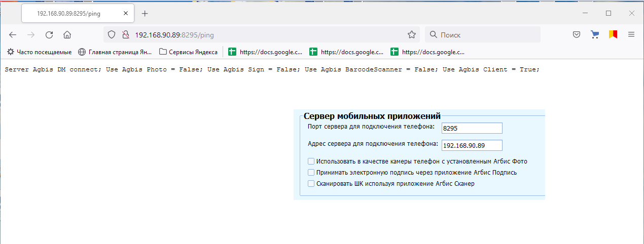Screen dimensions: 644x244
Task: Open the Сервисы Яндекса bookmarks folder
Action: coord(188,52)
